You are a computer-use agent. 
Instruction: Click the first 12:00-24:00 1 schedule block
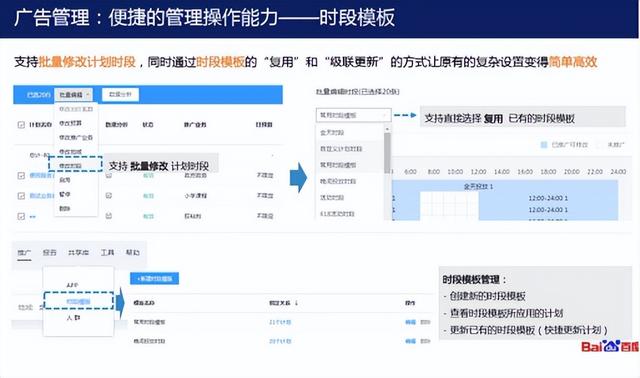[548, 198]
